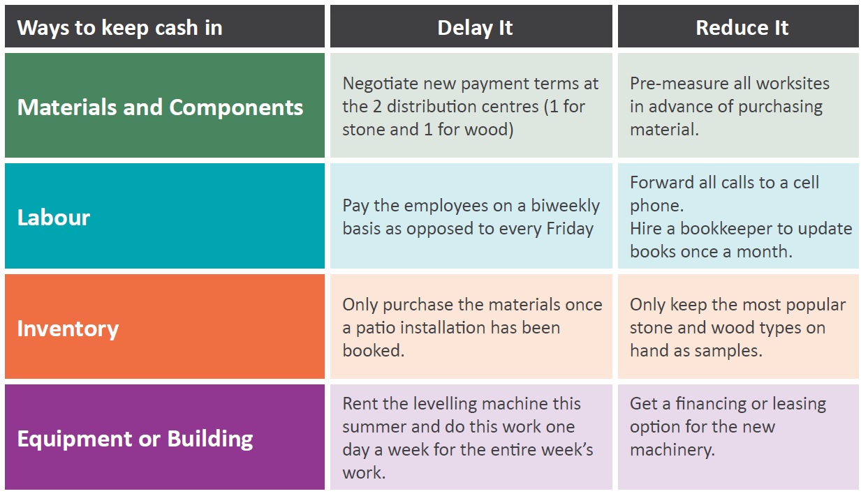Click the 'Rent the levelling machine' cell
Screen dimensions: 868x496
(471, 437)
